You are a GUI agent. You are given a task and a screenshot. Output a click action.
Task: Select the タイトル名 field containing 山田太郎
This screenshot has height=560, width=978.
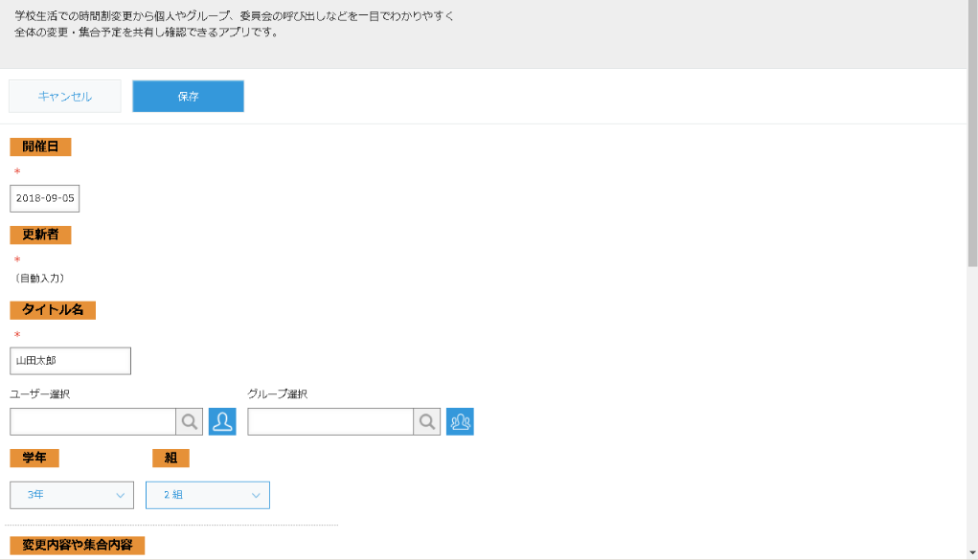pos(70,360)
